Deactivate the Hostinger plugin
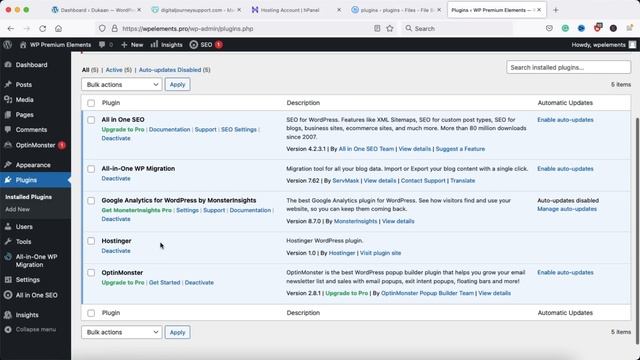 (116, 251)
